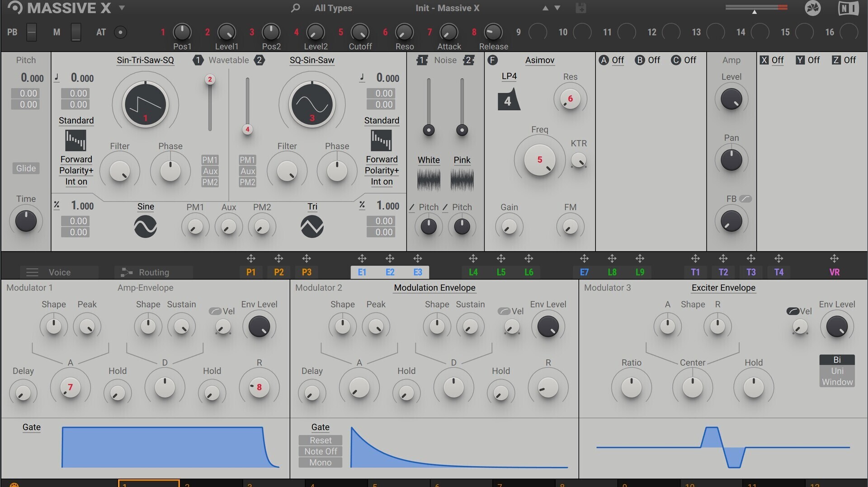Click the oscillator 2 wavetable waveform display
868x487 pixels.
point(312,104)
